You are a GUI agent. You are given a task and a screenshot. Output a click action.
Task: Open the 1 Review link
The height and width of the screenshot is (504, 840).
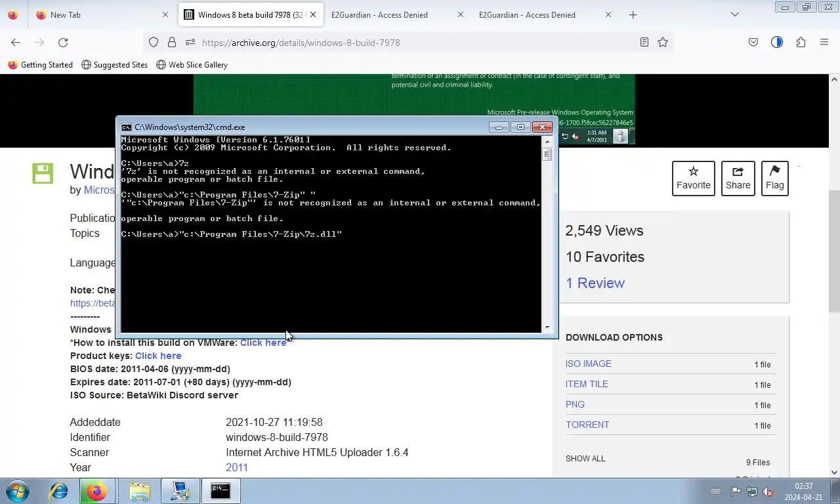(595, 283)
